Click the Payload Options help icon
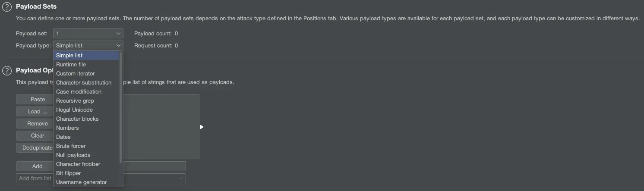 tap(7, 70)
